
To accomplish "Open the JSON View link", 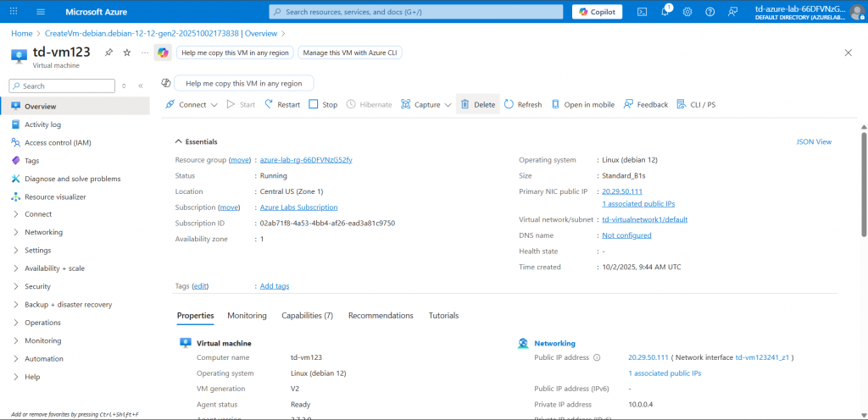I will [814, 141].
